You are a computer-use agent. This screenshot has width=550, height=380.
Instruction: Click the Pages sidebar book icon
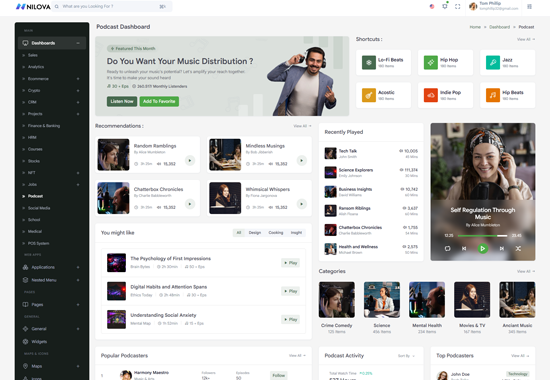click(x=25, y=304)
